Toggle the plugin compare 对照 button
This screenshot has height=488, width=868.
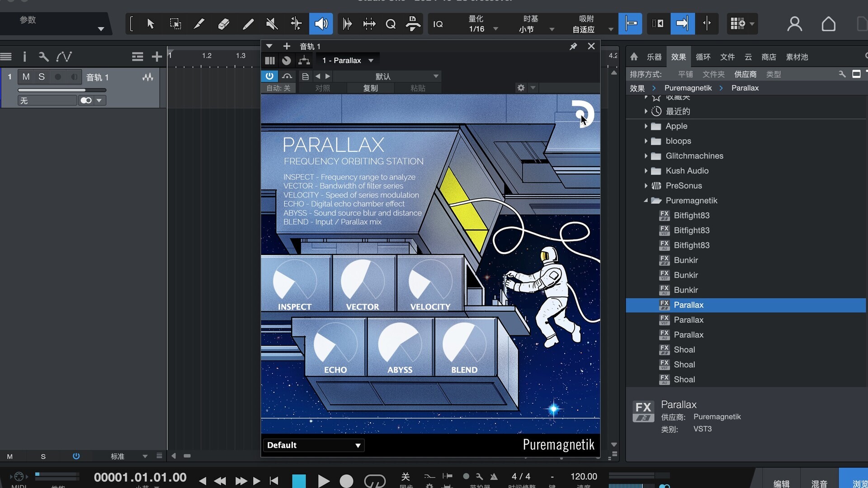click(x=322, y=88)
